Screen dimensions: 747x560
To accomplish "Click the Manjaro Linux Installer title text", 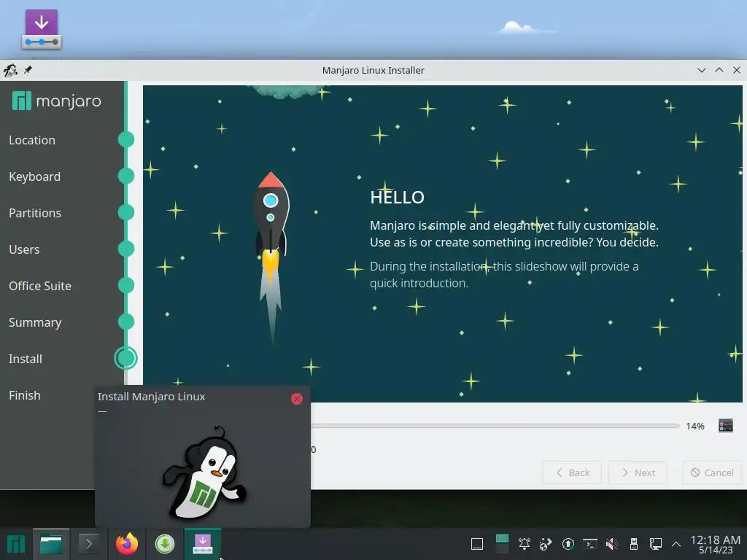I will pyautogui.click(x=373, y=70).
